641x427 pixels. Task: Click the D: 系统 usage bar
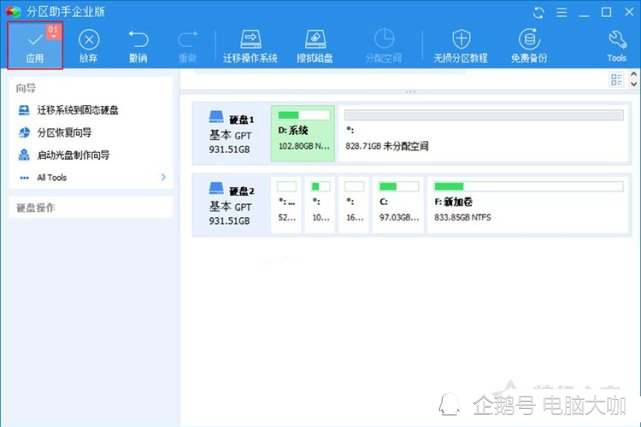(x=303, y=115)
